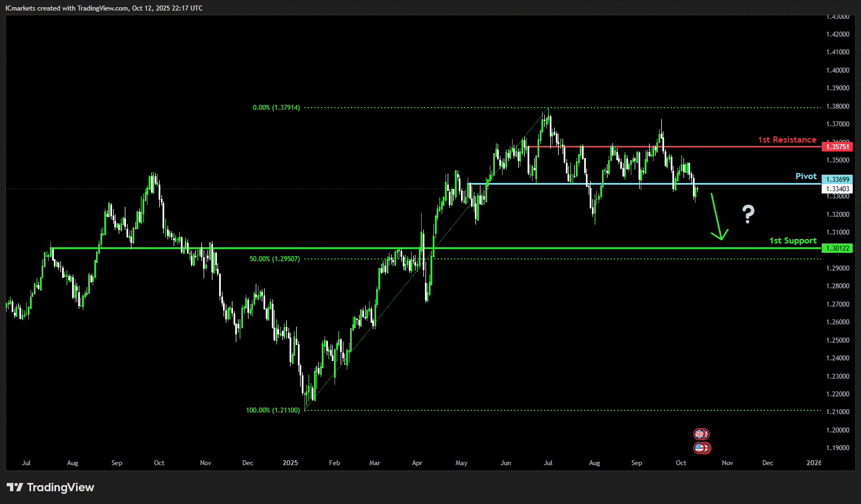Screen dimensions: 861x504
Task: Click the 100.00% (1.21100) Fibonacci label
Action: (273, 410)
